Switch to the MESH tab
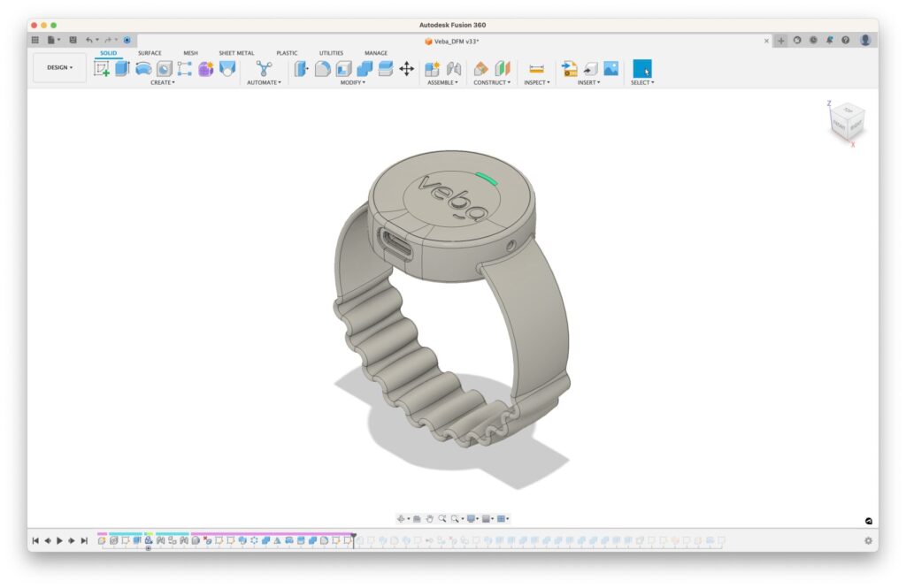 pos(190,52)
